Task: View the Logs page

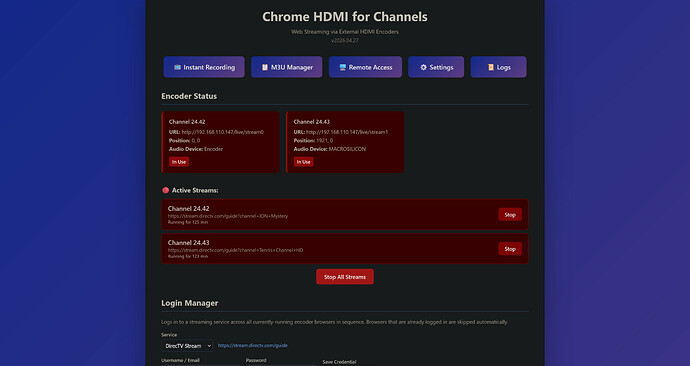Action: click(499, 67)
